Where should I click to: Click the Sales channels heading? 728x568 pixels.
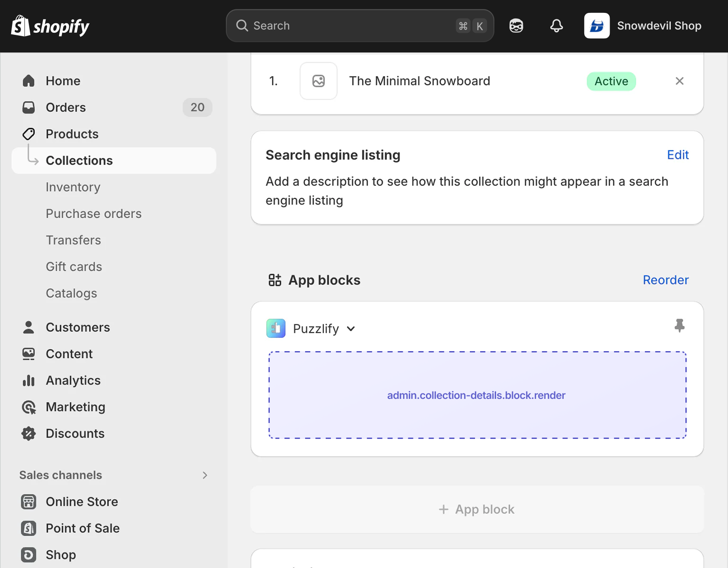(x=61, y=475)
